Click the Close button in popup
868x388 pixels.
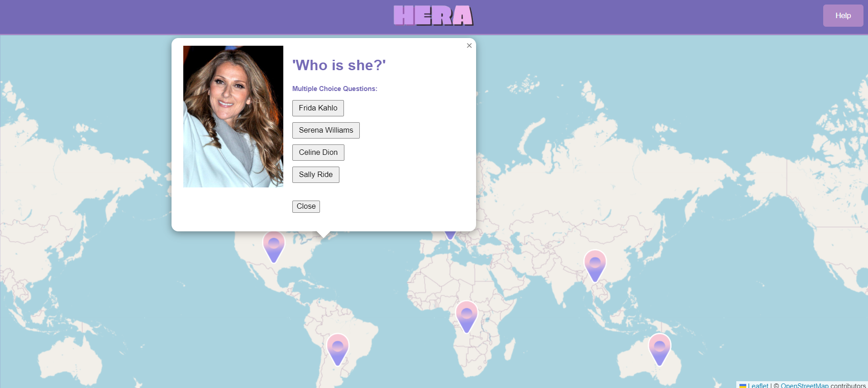click(306, 206)
